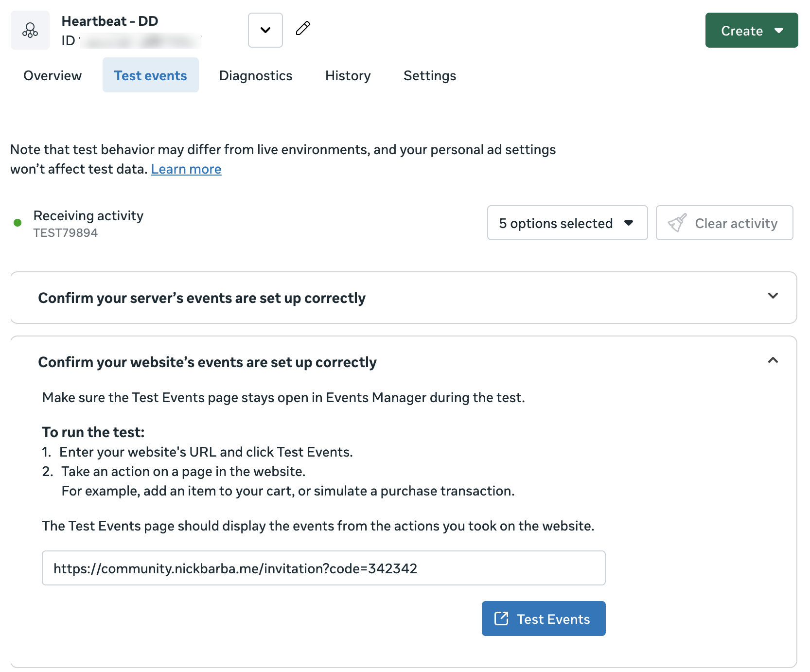Focus the website URL input field

pos(323,568)
